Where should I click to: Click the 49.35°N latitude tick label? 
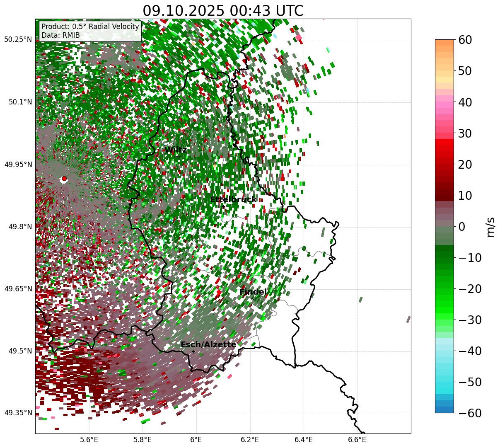pos(18,413)
